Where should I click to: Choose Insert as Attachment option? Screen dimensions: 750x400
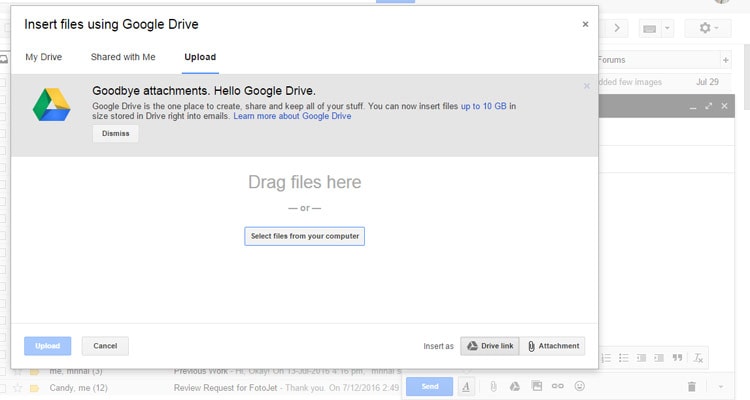pyautogui.click(x=552, y=346)
